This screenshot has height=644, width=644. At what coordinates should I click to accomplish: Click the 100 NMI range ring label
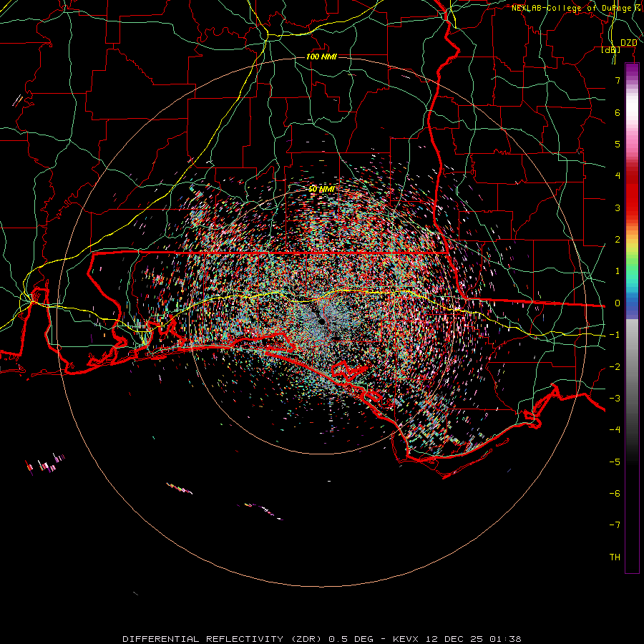click(x=321, y=57)
